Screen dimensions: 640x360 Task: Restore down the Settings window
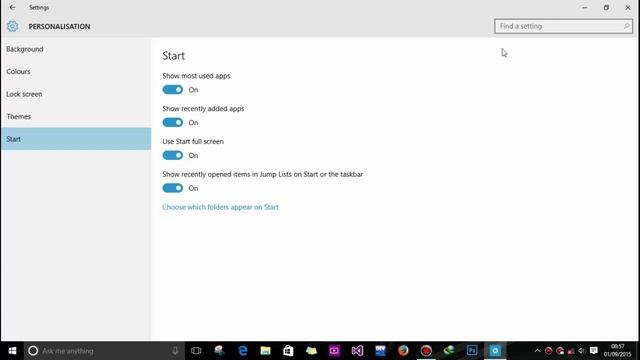(x=606, y=7)
